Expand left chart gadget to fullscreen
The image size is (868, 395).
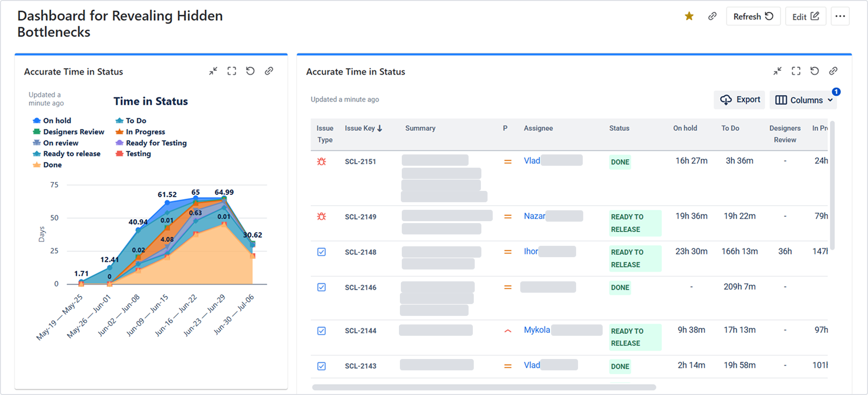(x=232, y=71)
